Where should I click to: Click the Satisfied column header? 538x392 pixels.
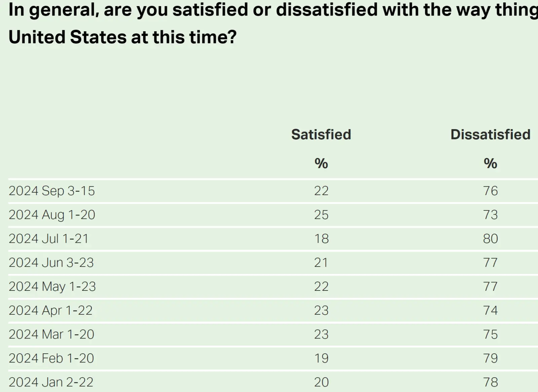coord(321,134)
